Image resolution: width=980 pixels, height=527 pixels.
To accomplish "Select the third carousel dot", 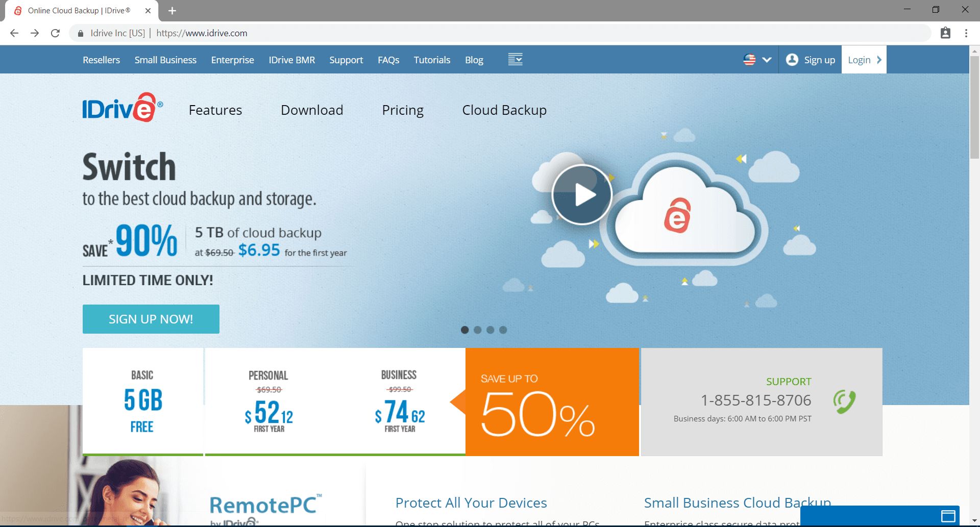I will point(490,330).
